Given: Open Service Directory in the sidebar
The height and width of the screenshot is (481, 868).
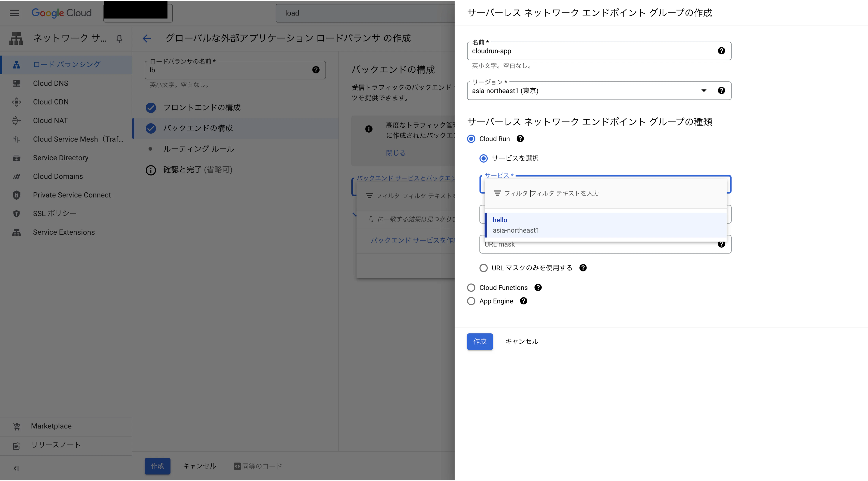Looking at the screenshot, I should click(x=66, y=158).
